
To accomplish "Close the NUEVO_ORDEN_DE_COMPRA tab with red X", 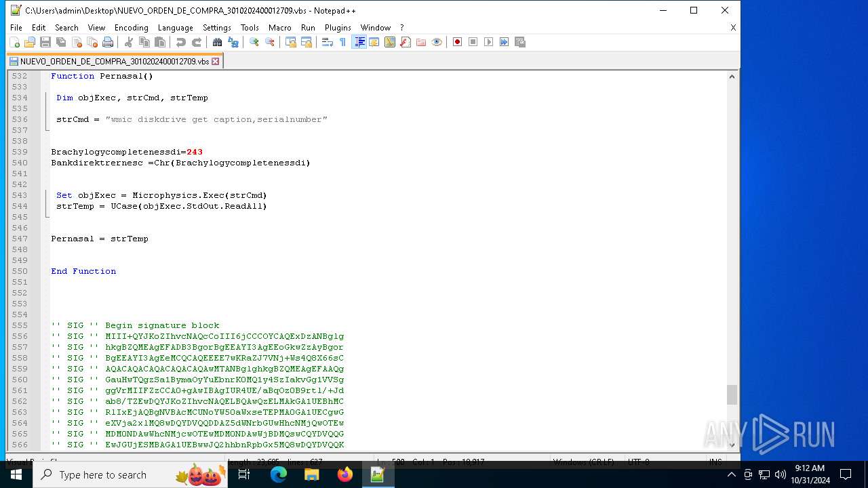I will pos(216,61).
